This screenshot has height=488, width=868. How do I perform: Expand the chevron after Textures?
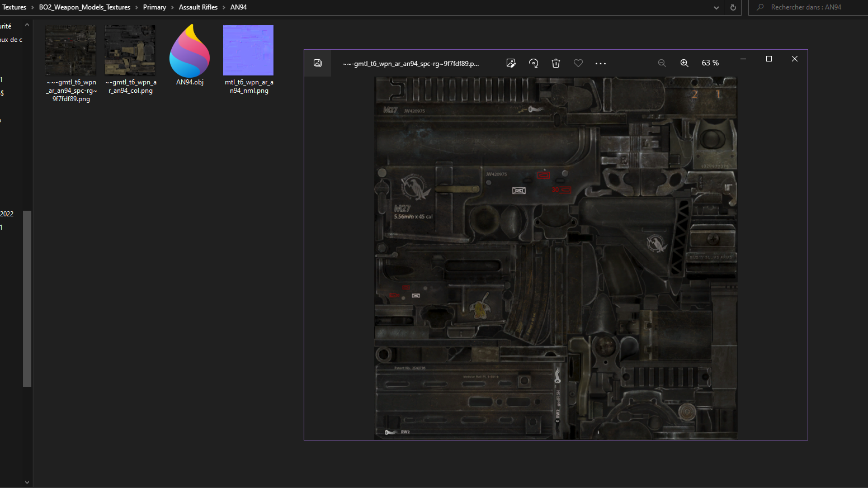coord(33,7)
